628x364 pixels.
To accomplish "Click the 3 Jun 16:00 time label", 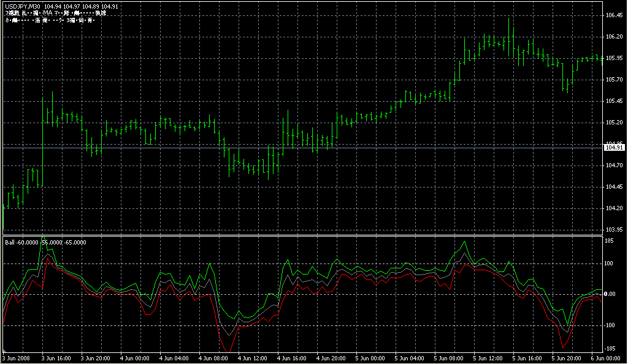I will [55, 358].
